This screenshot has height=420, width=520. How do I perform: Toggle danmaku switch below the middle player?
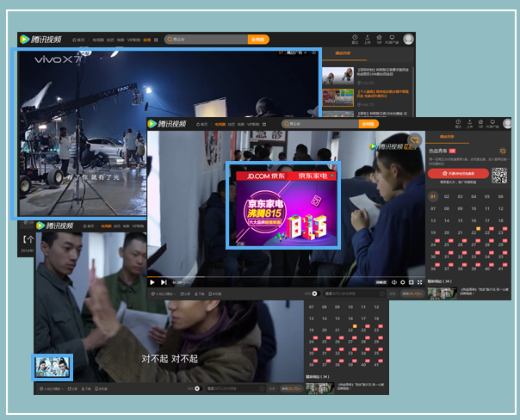click(x=315, y=293)
